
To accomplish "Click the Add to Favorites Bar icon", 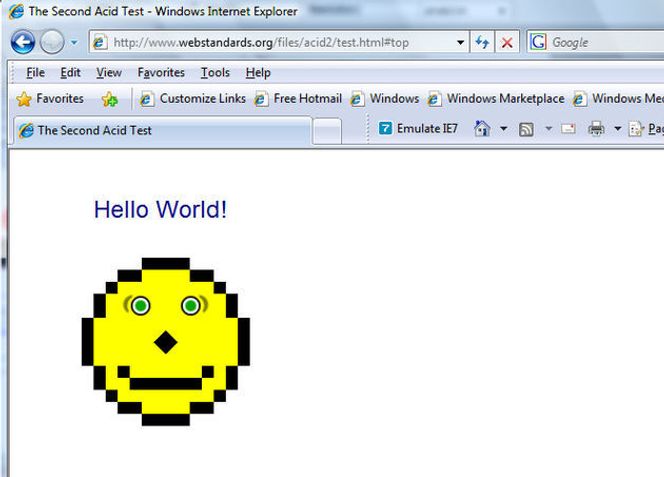I will click(110, 99).
